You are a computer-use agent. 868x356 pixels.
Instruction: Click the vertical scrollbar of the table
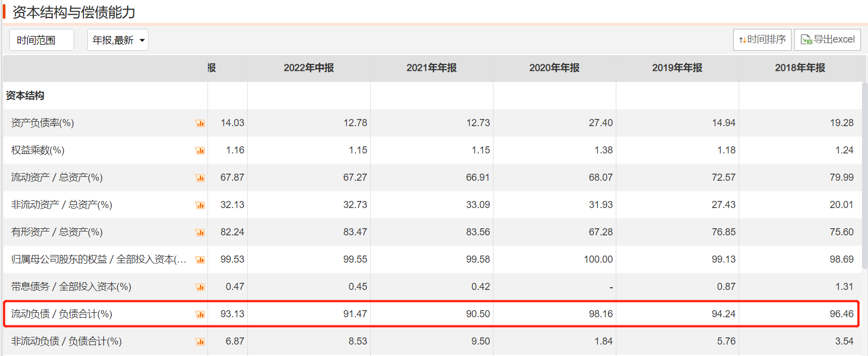point(865,175)
